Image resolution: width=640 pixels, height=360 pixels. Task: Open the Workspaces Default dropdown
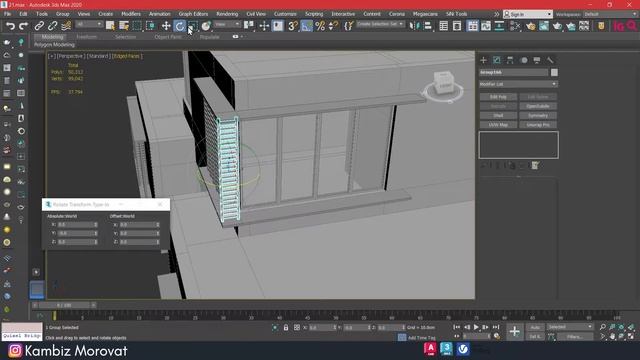(x=610, y=14)
